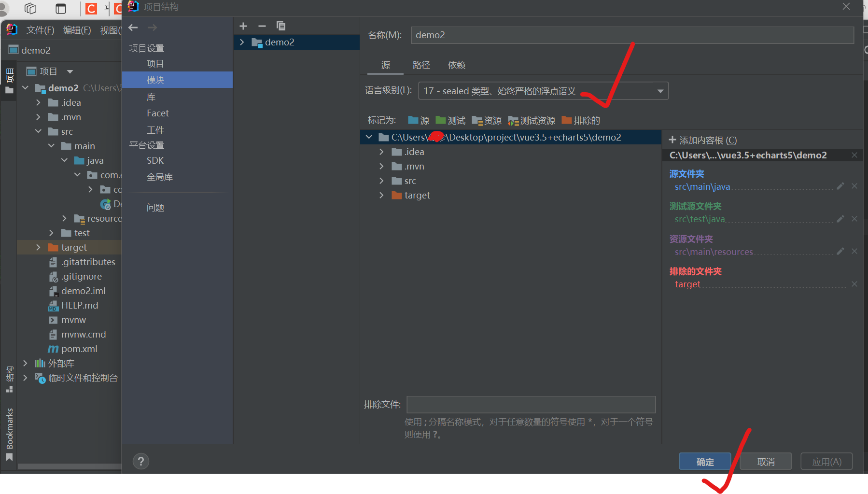Edit src\main\java path with the pencil icon
The width and height of the screenshot is (868, 494).
click(x=840, y=186)
